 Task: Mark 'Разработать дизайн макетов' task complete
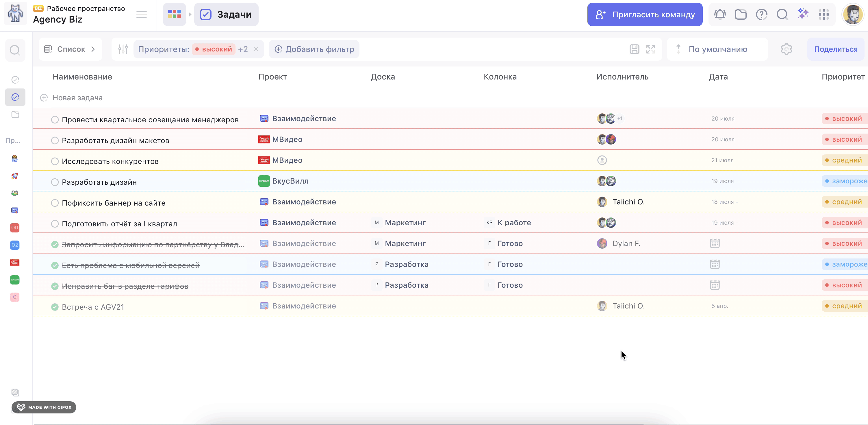coord(55,141)
